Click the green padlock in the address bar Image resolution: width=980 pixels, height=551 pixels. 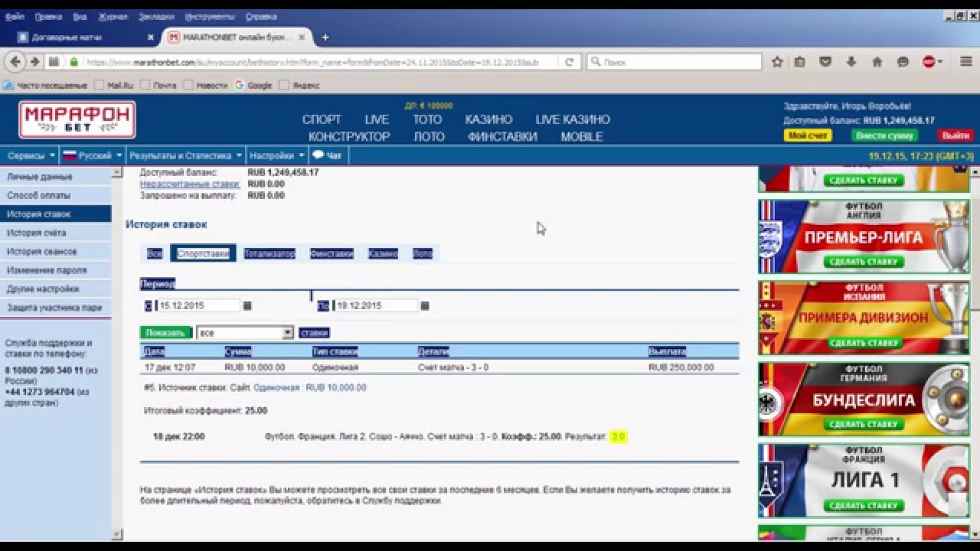[x=74, y=62]
